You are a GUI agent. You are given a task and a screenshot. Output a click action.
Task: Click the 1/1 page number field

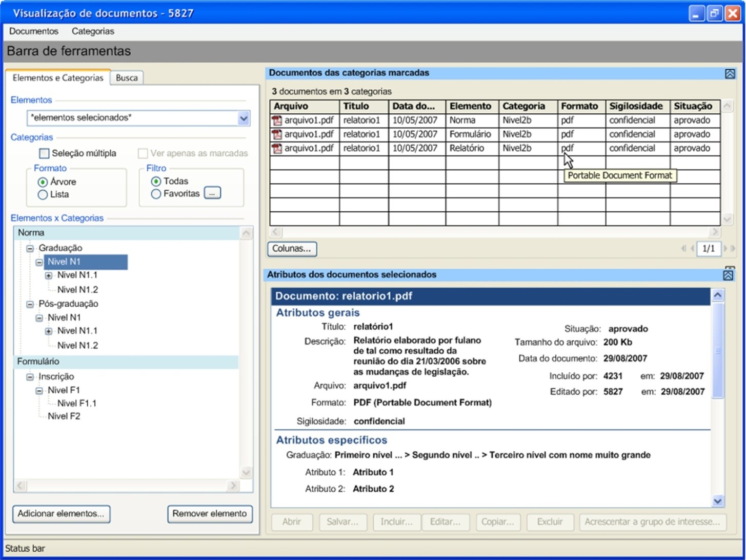[709, 249]
